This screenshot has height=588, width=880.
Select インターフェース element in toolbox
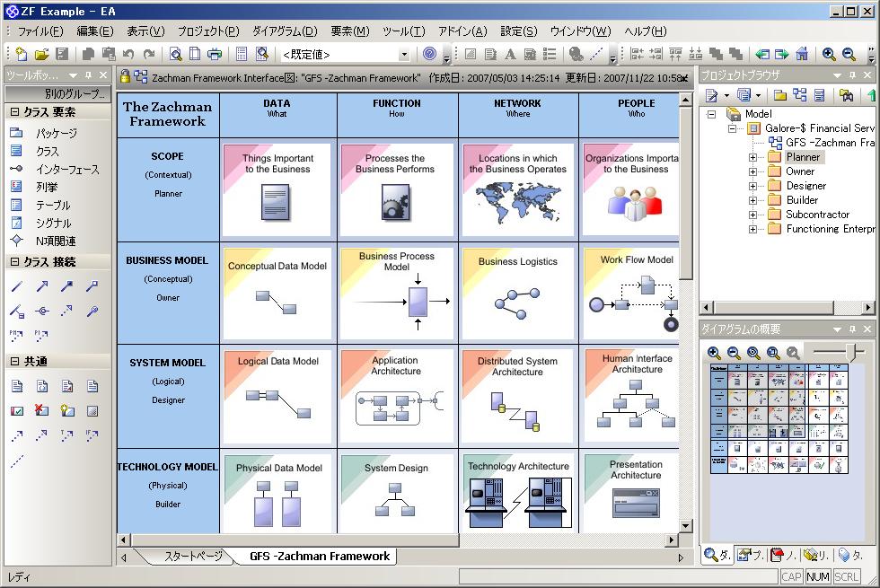tap(67, 169)
